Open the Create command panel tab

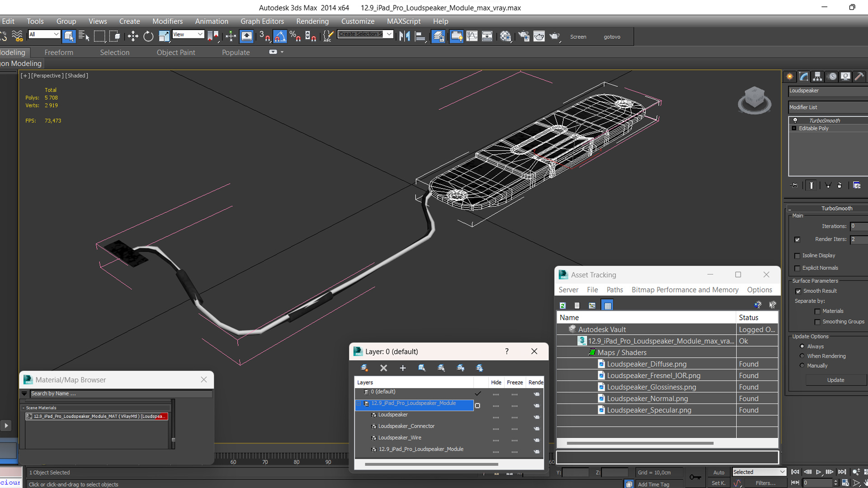tap(789, 76)
